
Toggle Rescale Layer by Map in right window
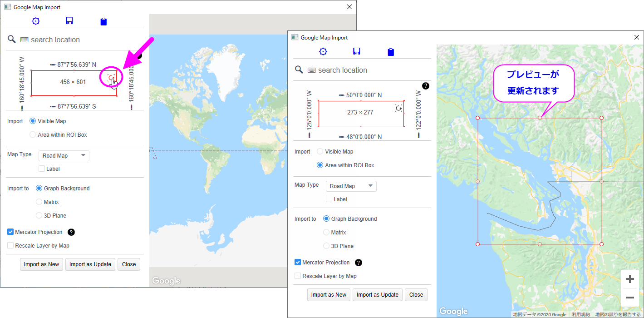pyautogui.click(x=298, y=276)
